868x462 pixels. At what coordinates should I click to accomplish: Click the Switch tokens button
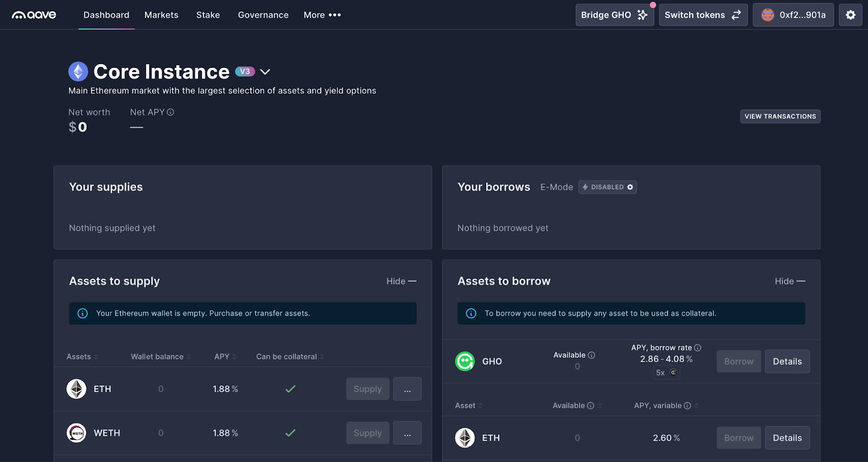click(703, 15)
